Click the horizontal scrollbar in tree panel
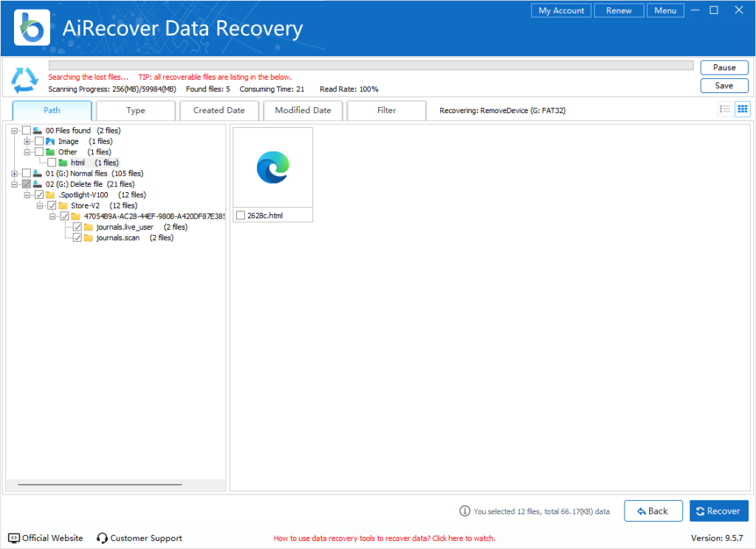The image size is (756, 549). (x=100, y=485)
